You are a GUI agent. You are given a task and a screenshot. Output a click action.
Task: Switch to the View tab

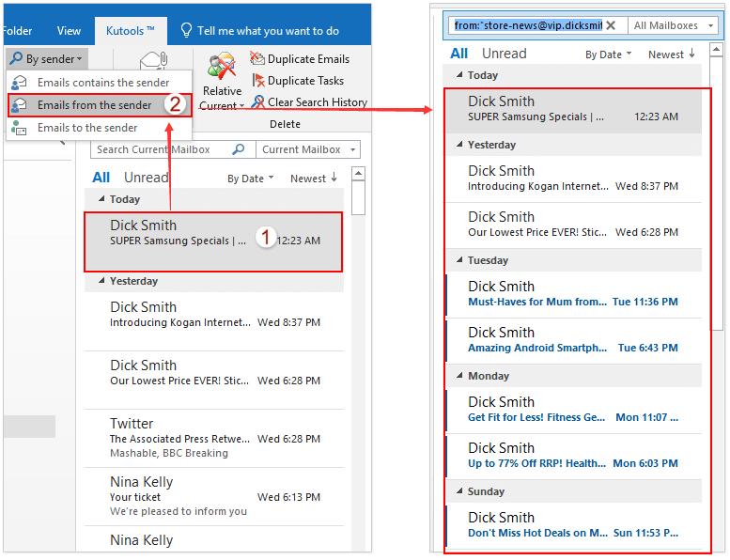[x=69, y=31]
